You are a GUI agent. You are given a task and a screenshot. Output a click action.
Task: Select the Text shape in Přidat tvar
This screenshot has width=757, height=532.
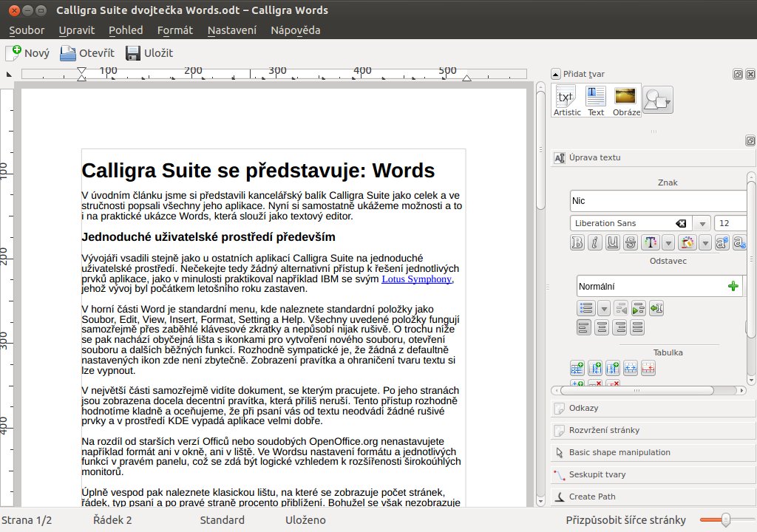pos(596,100)
